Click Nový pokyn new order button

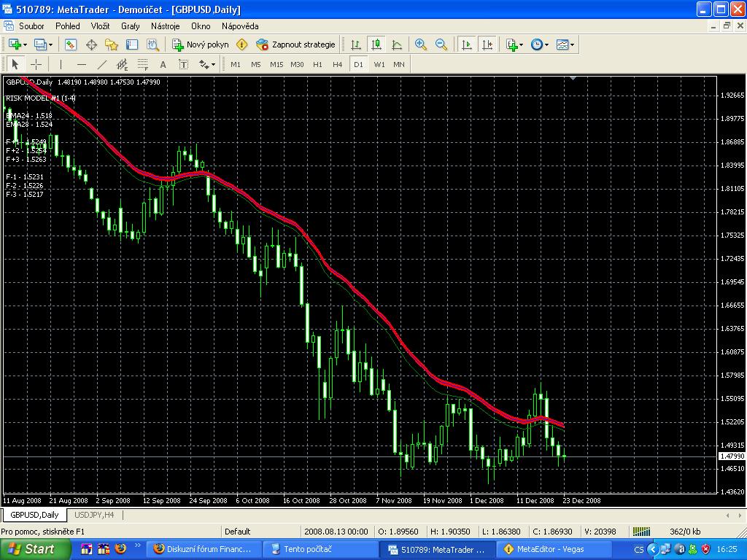click(x=201, y=44)
